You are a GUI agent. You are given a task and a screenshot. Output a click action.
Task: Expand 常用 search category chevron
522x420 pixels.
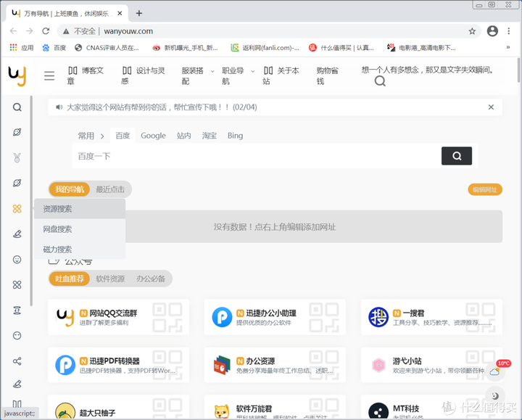(x=102, y=136)
